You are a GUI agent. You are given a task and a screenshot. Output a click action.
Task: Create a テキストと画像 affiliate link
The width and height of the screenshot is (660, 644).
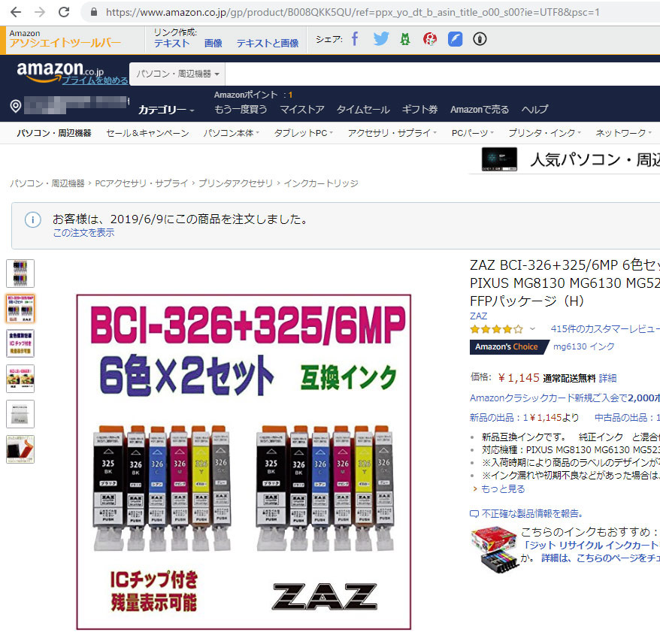pyautogui.click(x=268, y=43)
